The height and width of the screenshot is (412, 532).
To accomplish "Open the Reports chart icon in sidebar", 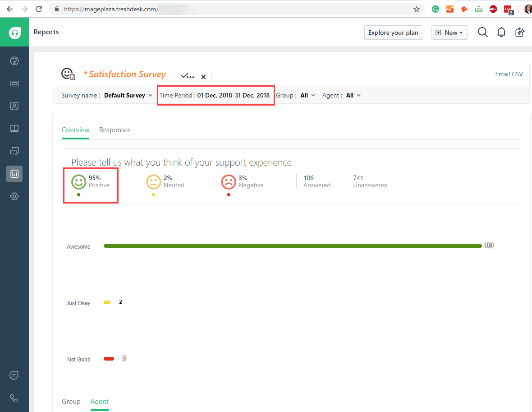I will [x=14, y=174].
